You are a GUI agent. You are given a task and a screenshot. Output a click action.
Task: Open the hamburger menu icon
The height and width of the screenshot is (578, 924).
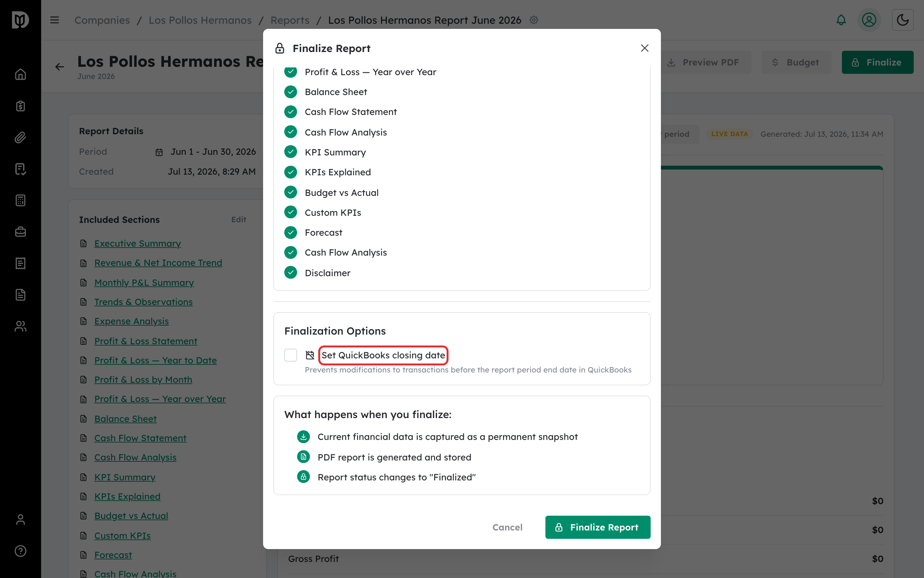55,20
